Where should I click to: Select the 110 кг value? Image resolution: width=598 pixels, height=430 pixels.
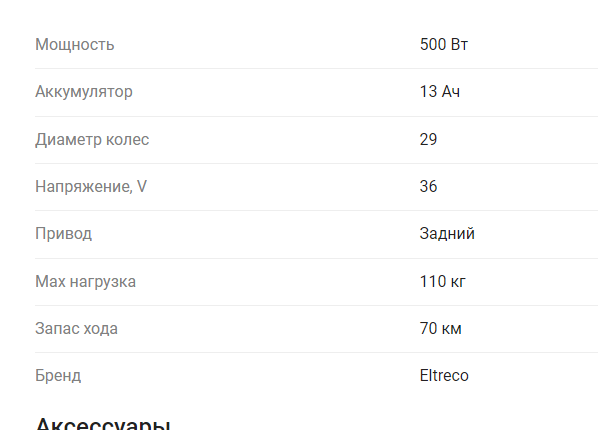442,282
